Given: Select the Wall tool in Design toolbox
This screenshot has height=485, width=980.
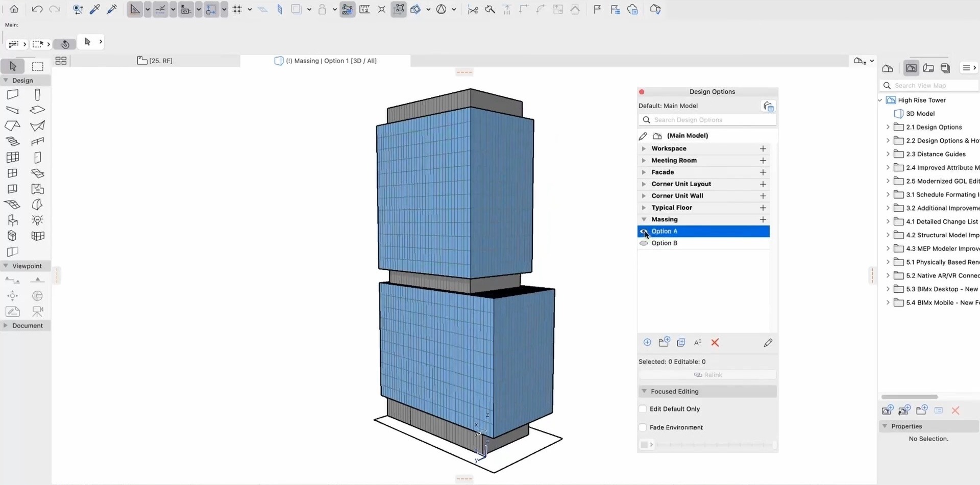Looking at the screenshot, I should tap(13, 94).
